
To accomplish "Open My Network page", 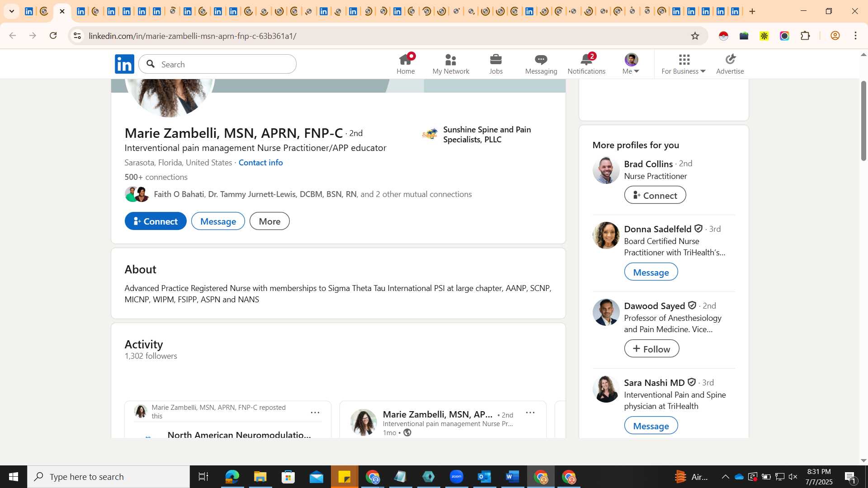I will point(451,64).
